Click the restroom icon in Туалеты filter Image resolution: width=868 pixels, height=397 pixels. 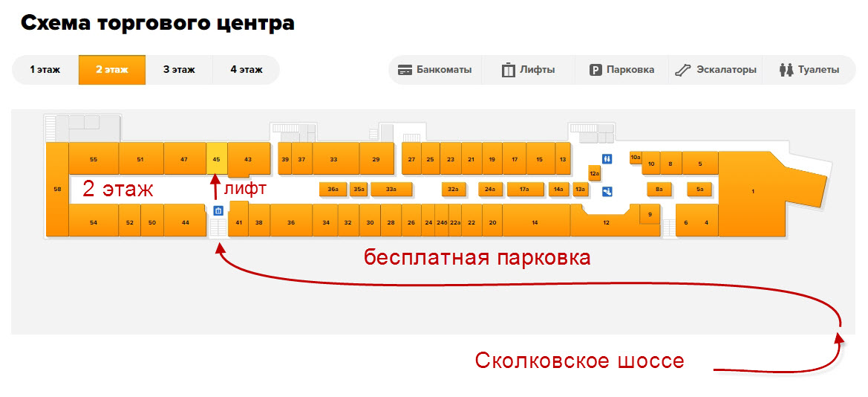tap(786, 70)
